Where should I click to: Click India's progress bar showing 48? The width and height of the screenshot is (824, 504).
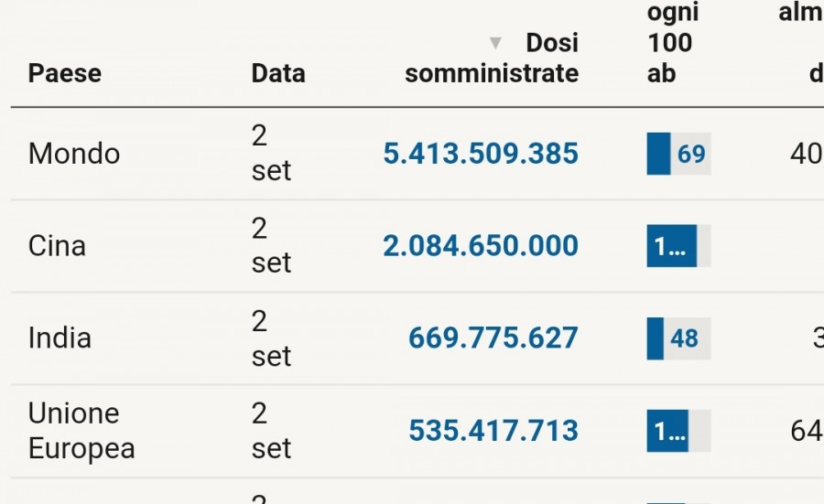pyautogui.click(x=678, y=338)
